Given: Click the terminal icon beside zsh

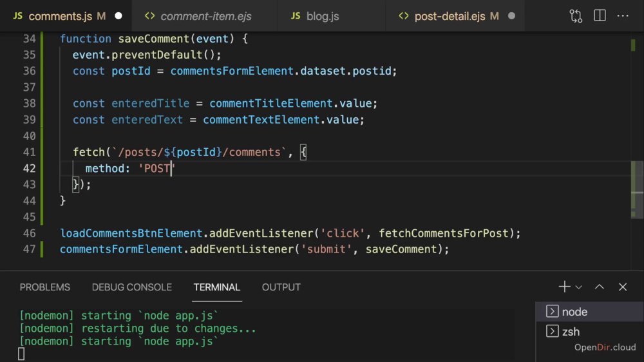Looking at the screenshot, I should pos(552,331).
